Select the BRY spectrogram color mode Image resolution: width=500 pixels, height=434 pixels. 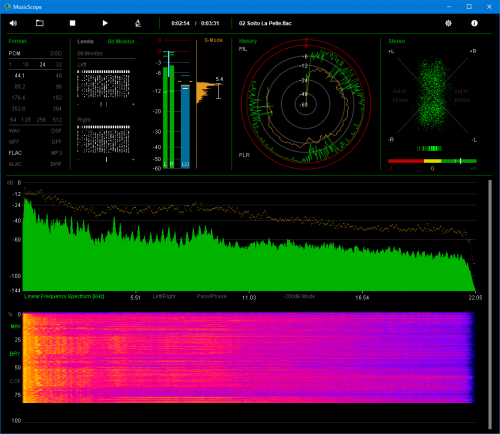(x=15, y=354)
